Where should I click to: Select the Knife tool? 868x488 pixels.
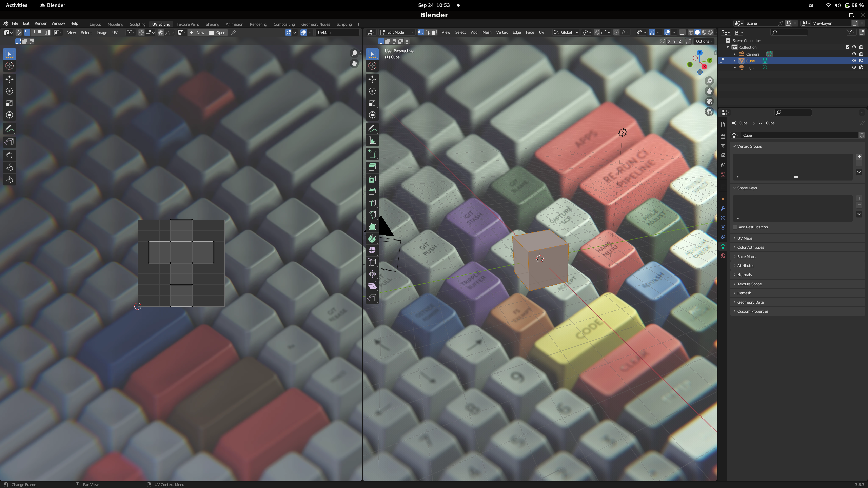372,215
